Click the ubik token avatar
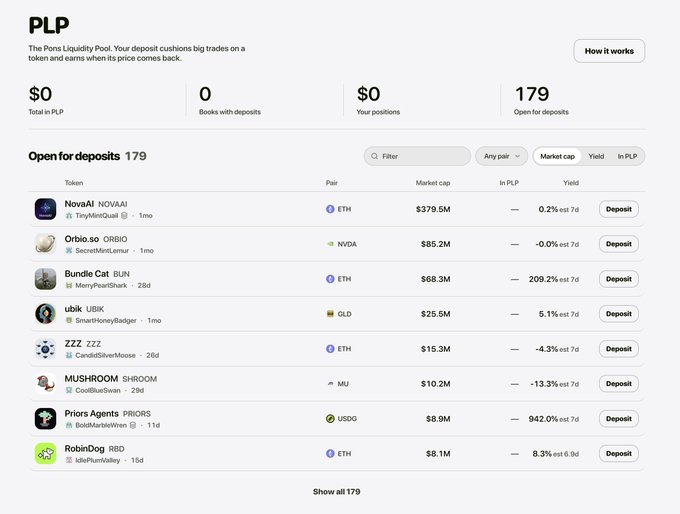Viewport: 680px width, 514px height. (x=46, y=314)
